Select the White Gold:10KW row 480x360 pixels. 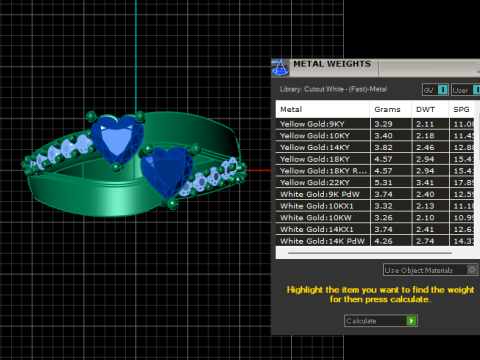click(x=375, y=218)
